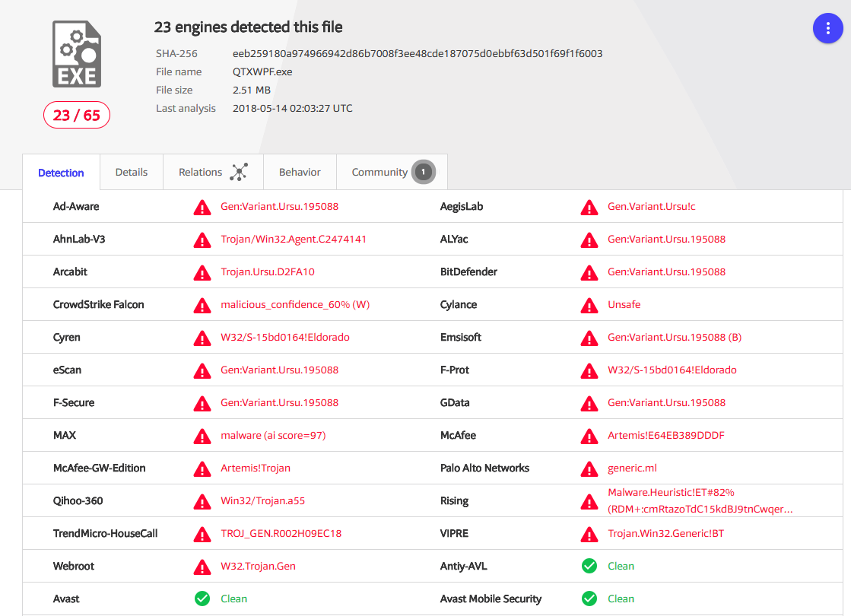Viewport: 851px width, 616px height.
Task: Select the malware (ai score=97) result
Action: coord(273,435)
